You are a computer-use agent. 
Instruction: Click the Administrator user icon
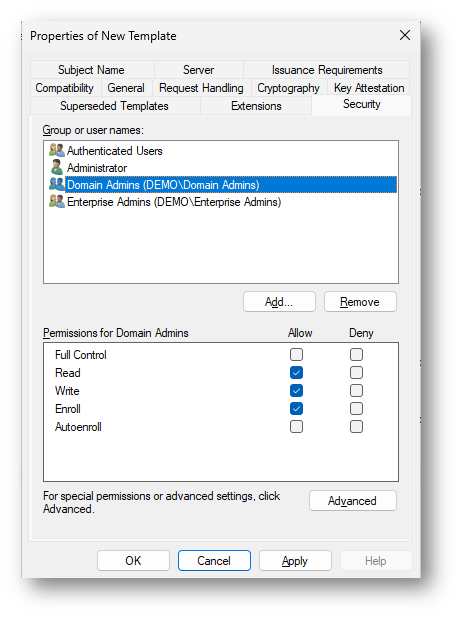coord(57,168)
